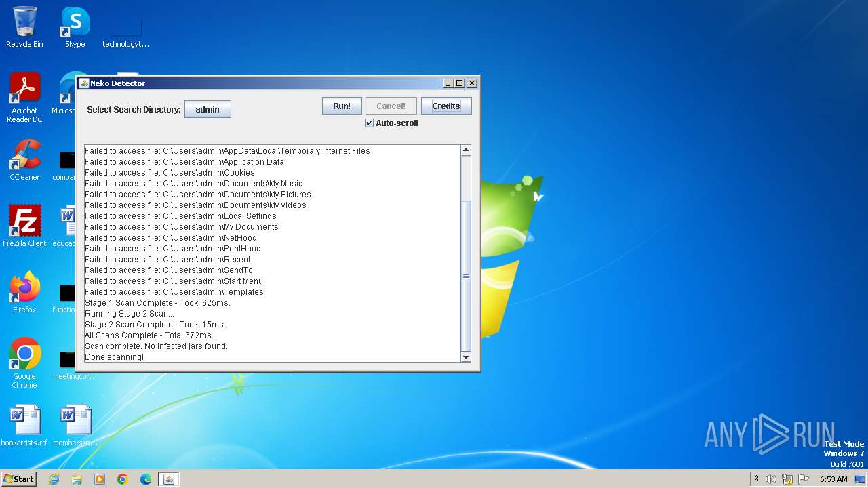Open the bookartists.rtf document icon
The image size is (868, 488).
(24, 426)
